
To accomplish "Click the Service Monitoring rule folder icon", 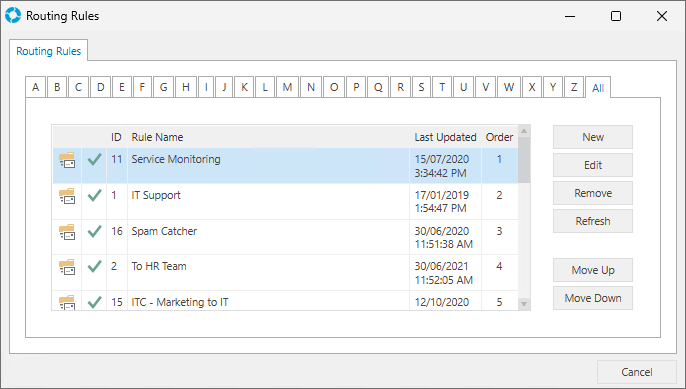I will click(67, 160).
